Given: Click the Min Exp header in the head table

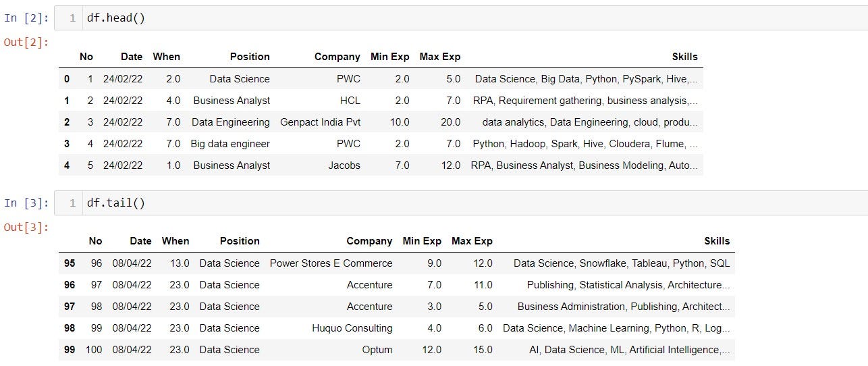Looking at the screenshot, I should click(x=389, y=57).
